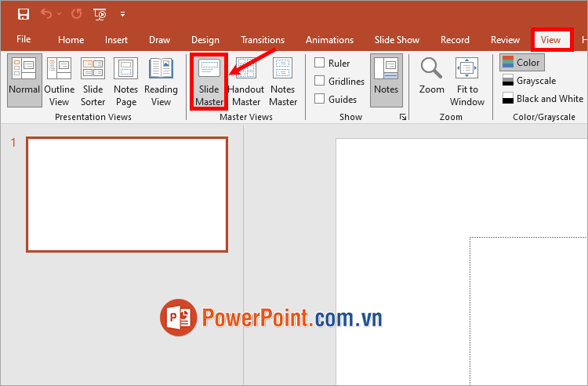This screenshot has height=386, width=588.
Task: Select Normal presentation view
Action: (x=24, y=80)
